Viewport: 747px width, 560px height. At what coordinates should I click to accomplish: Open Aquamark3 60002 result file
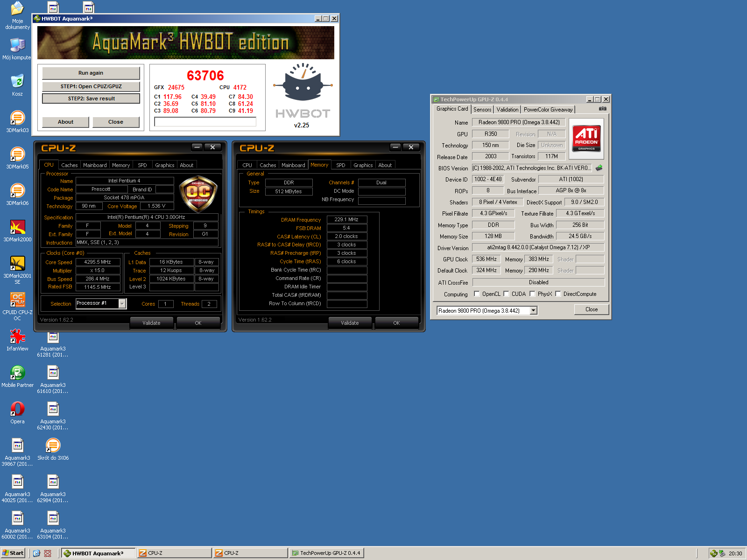[x=17, y=525]
